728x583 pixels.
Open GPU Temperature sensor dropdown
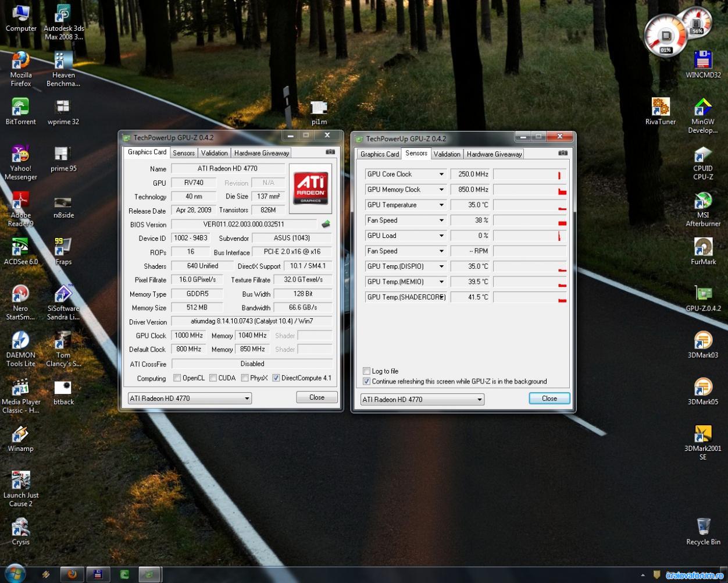(x=441, y=205)
